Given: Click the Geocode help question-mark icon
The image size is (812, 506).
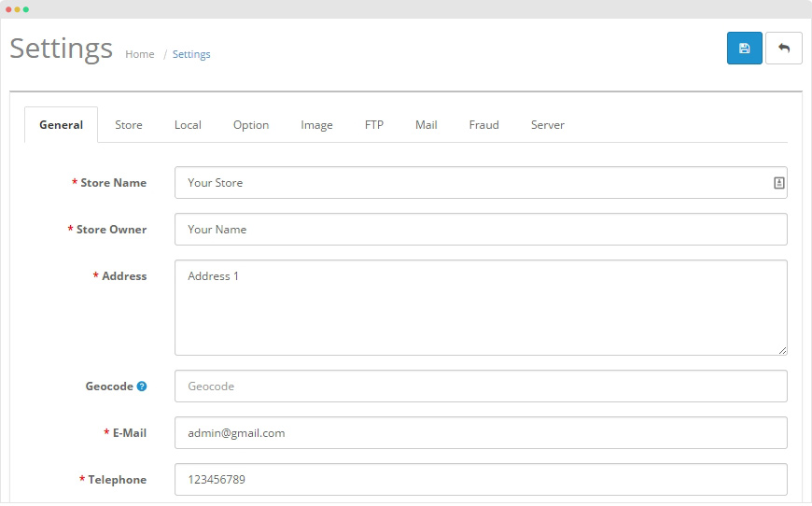Looking at the screenshot, I should [x=141, y=387].
